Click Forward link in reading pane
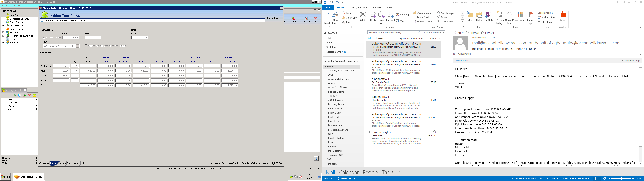Screen dimensions: 644x181 [x=487, y=33]
